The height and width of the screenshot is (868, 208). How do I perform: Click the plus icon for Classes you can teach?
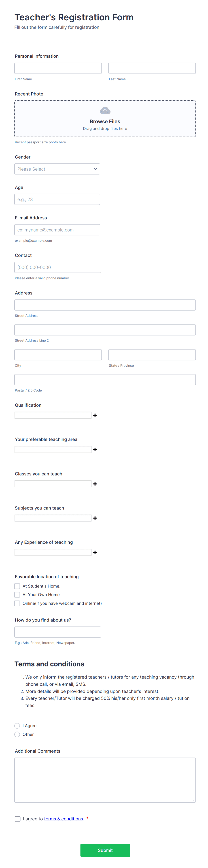click(95, 484)
